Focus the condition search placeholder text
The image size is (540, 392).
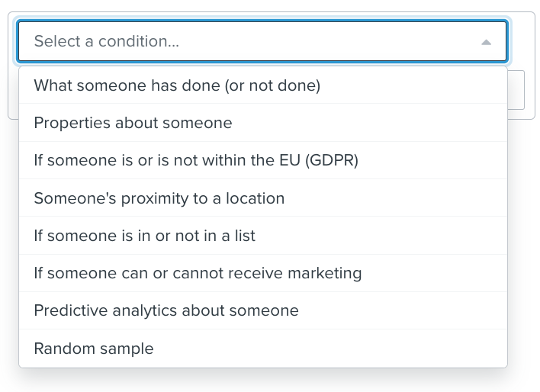[x=107, y=41]
